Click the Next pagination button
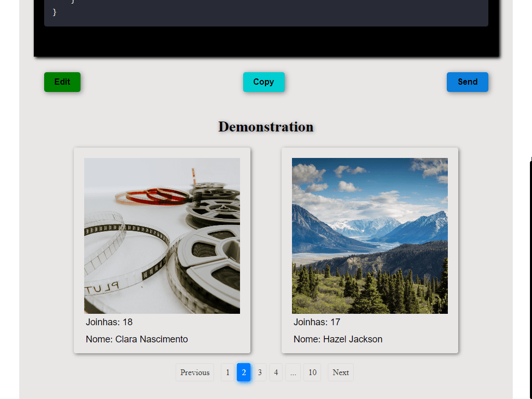Image resolution: width=532 pixels, height=399 pixels. [340, 372]
